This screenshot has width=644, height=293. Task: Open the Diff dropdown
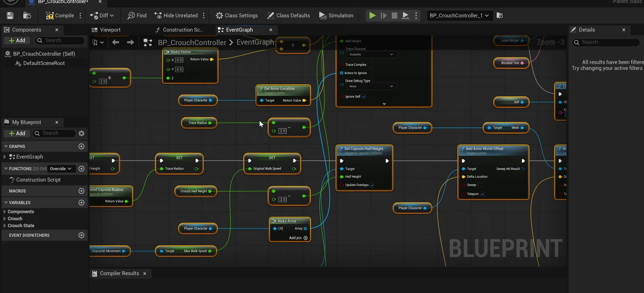point(102,16)
